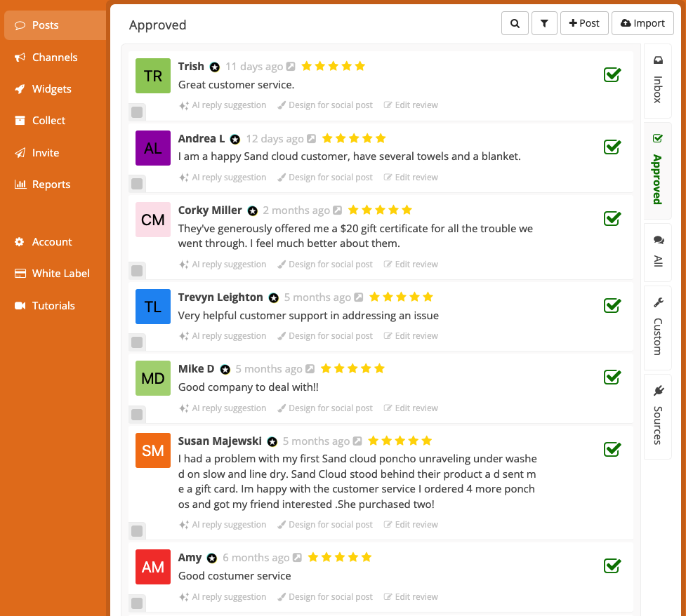
Task: Open the Custom tab
Action: click(x=657, y=327)
